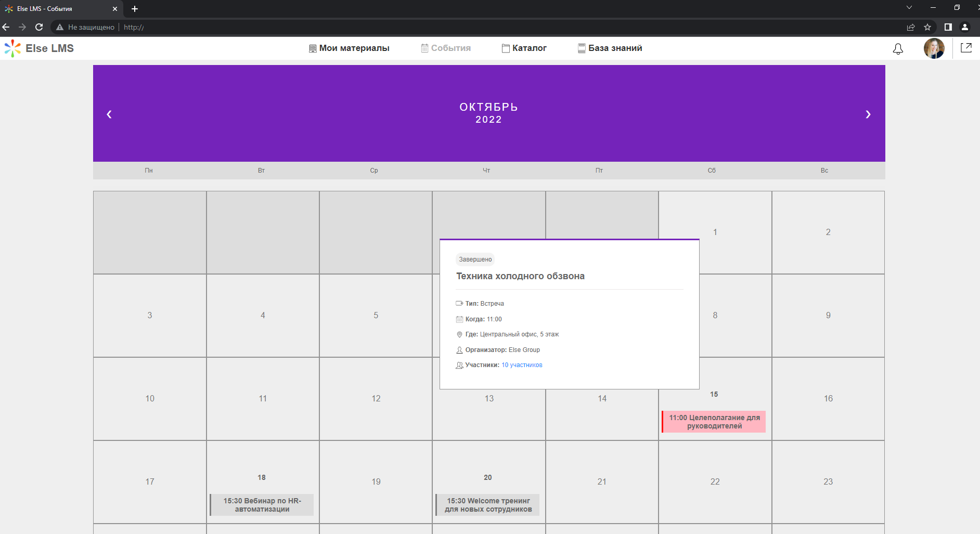Select the Welcome тренинг event on the 20th
Screen dimensions: 980x534
(x=488, y=505)
